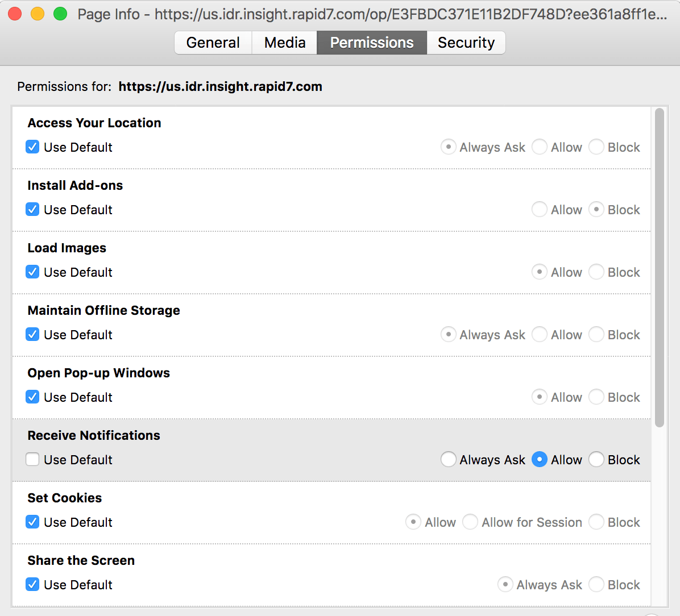Select Block for Receive Notifications

(596, 459)
